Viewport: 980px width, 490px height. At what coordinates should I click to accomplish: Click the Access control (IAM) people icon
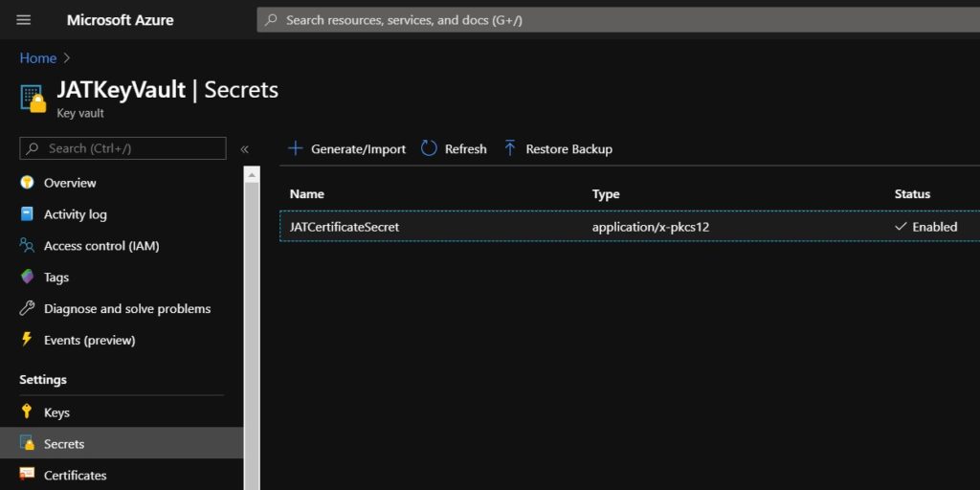[x=27, y=245]
